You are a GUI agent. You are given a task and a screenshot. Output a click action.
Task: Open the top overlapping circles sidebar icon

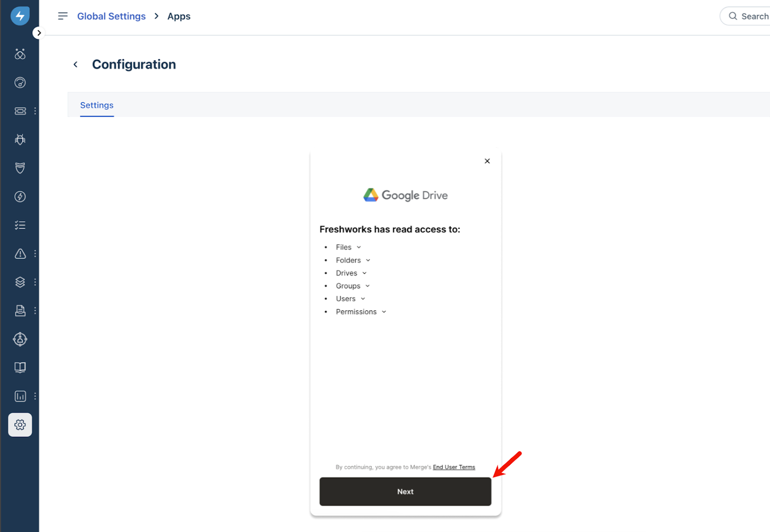coord(20,54)
